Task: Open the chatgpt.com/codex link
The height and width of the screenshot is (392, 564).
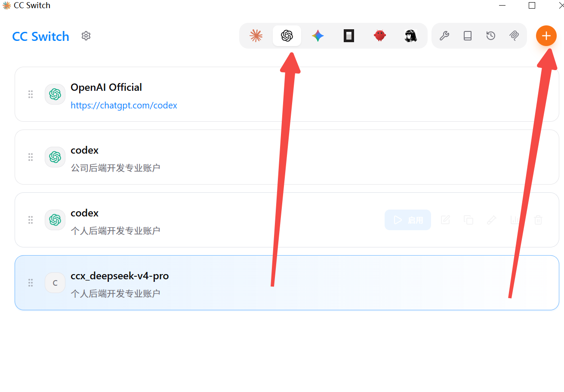Action: pyautogui.click(x=124, y=105)
